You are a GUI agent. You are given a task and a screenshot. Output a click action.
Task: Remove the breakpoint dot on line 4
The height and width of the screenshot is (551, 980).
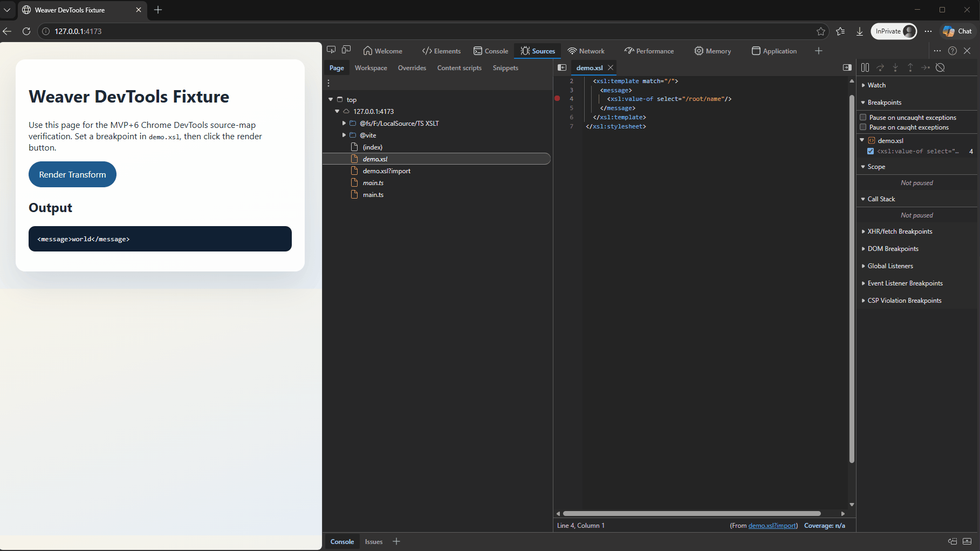tap(557, 99)
